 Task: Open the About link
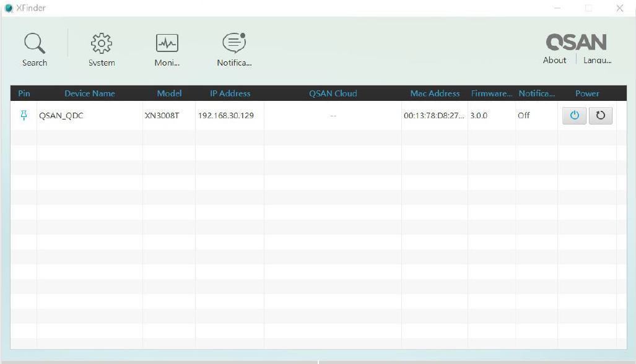[x=554, y=60]
